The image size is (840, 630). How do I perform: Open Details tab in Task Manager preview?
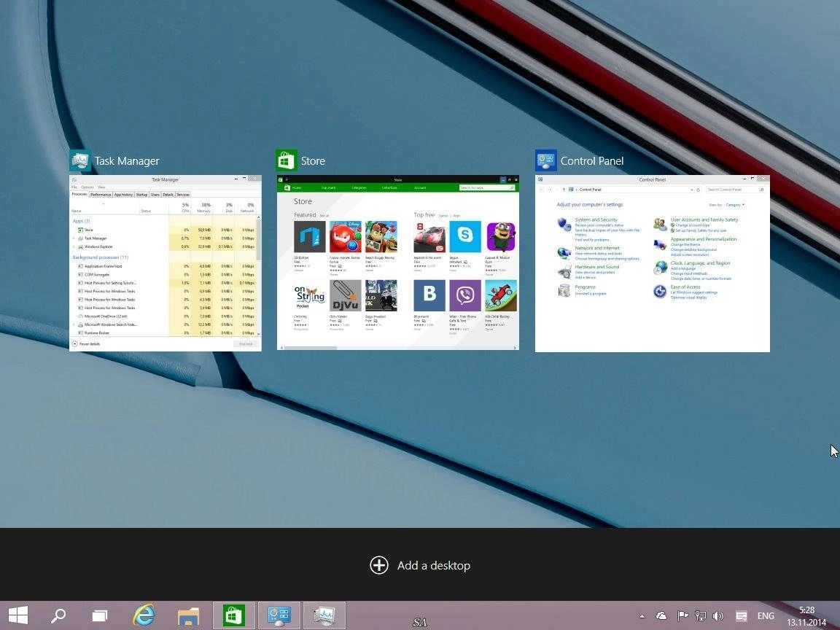pyautogui.click(x=168, y=195)
